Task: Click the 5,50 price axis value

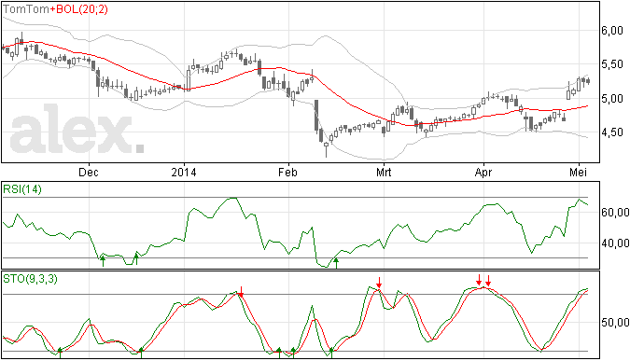Action: pos(612,64)
